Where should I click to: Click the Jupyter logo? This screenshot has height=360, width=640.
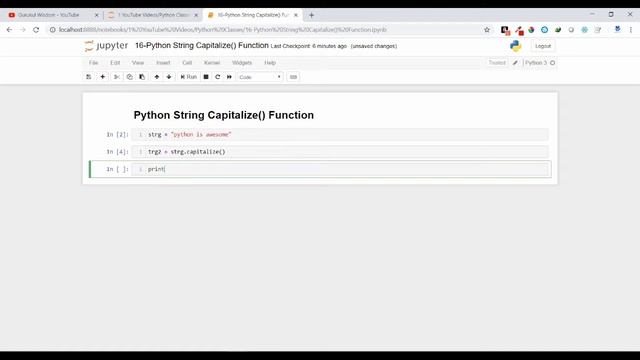106,46
